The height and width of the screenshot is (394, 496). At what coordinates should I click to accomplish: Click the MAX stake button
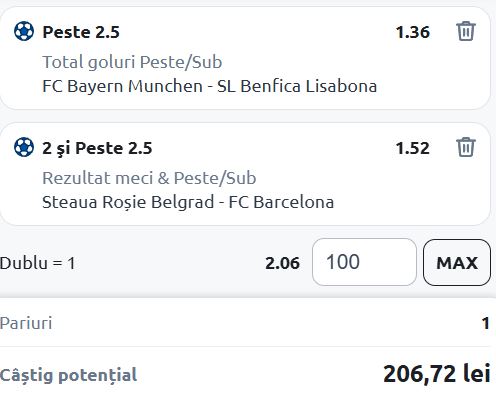click(457, 262)
